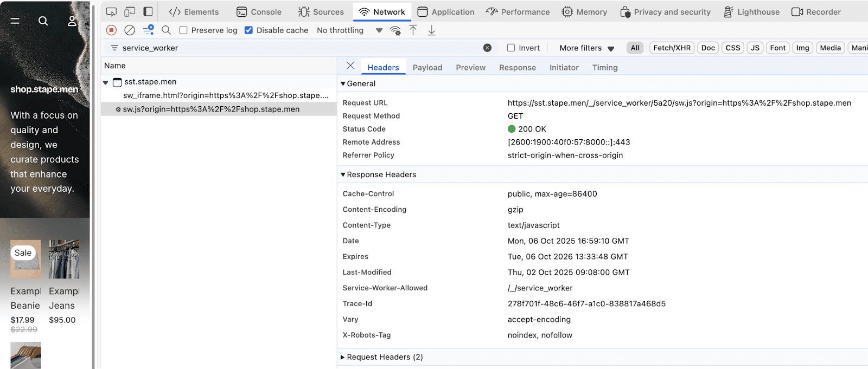Toggle the device toolbar icon
Image resolution: width=868 pixels, height=369 pixels.
point(130,12)
